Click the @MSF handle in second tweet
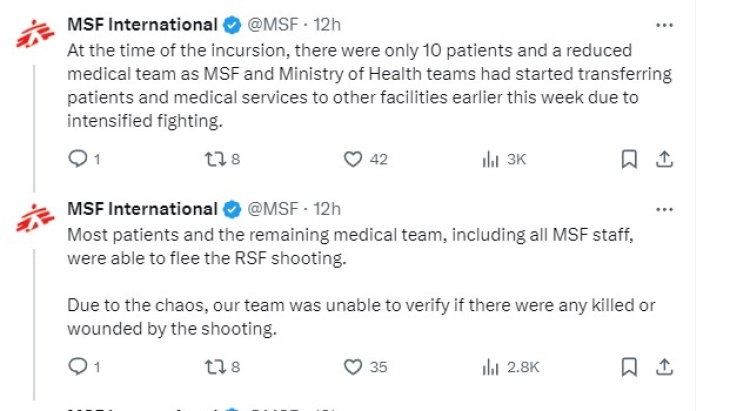 tap(273, 209)
